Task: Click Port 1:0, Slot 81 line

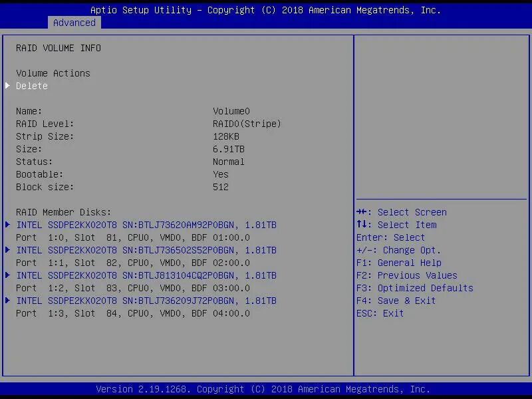Action: click(x=133, y=237)
